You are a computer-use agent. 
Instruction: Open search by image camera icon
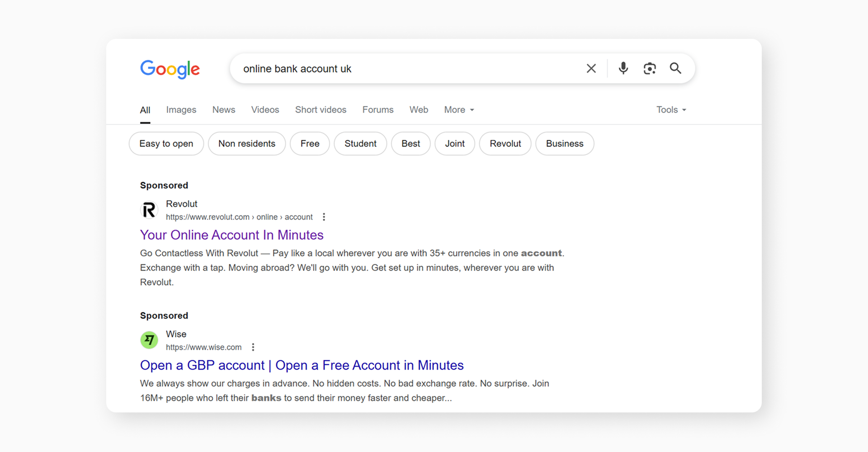(650, 69)
